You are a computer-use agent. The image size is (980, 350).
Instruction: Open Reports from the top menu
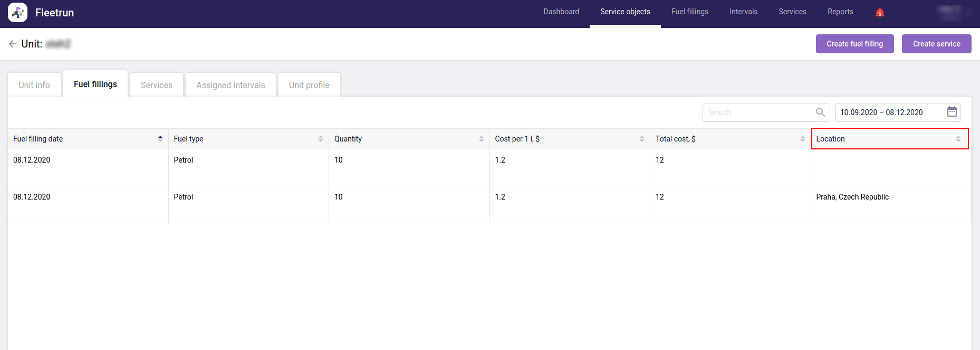pyautogui.click(x=840, y=12)
